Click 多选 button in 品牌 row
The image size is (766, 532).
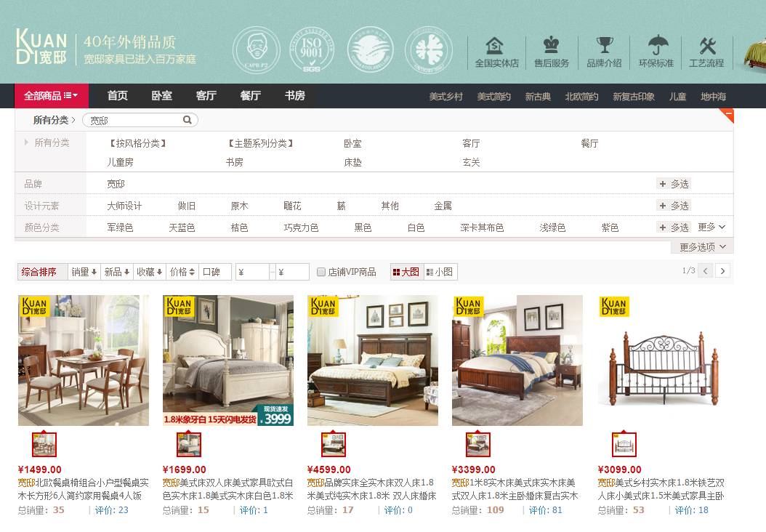coord(674,184)
